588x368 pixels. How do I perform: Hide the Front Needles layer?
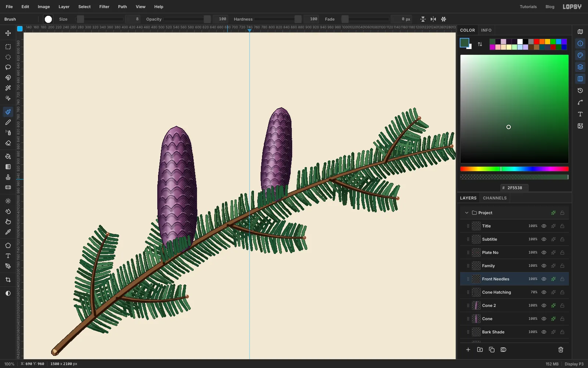(x=544, y=279)
